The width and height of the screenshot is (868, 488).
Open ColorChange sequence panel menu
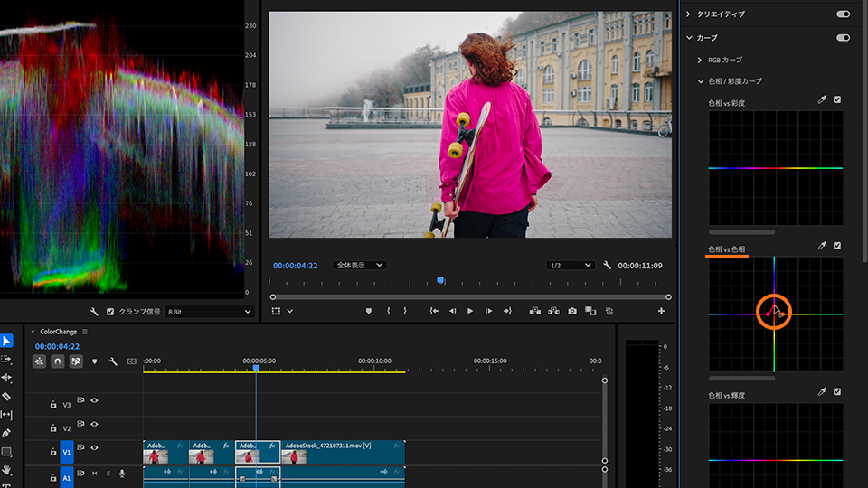(x=85, y=332)
